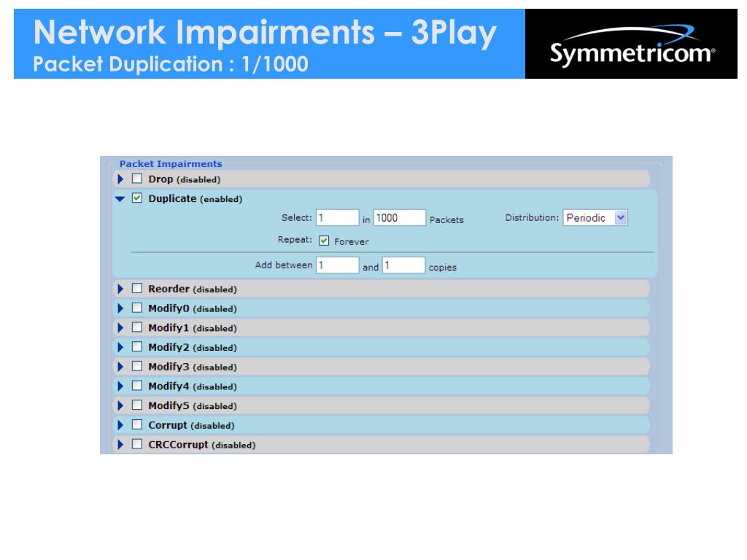Viewport: 747px width, 560px height.
Task: Click the 'Reorder (disabled)' label
Action: coord(193,289)
